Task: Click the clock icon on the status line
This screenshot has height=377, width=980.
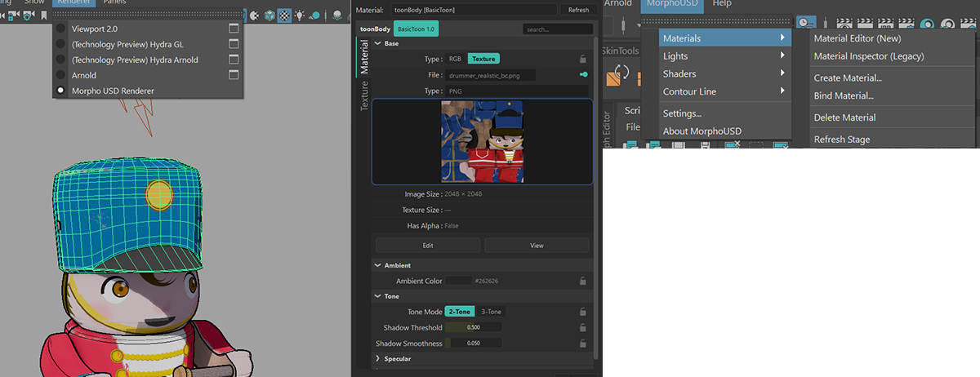Action: tap(806, 23)
